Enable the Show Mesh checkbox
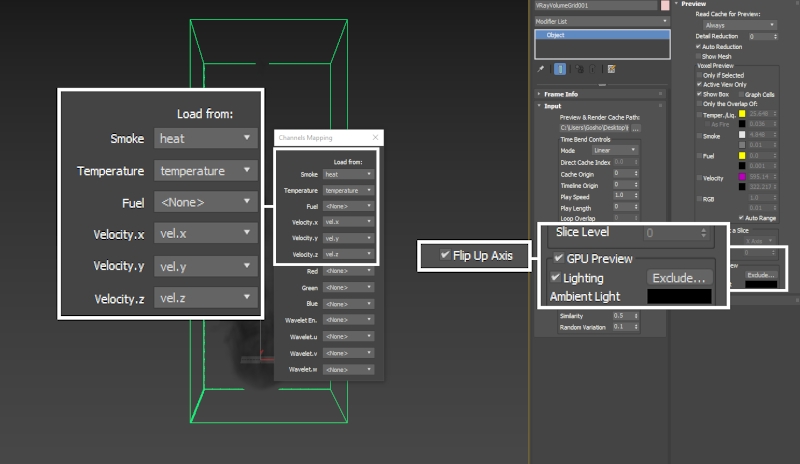Screen dimensions: 800x464 [698, 56]
